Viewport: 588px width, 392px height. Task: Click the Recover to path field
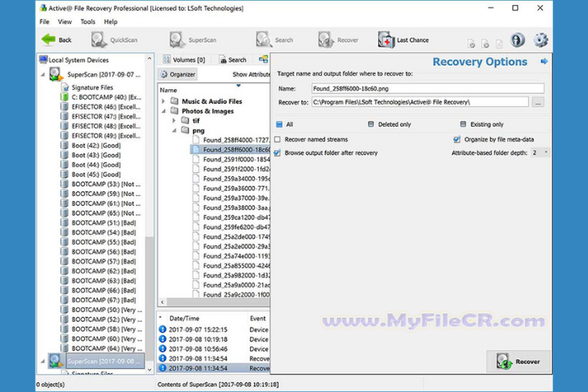420,102
